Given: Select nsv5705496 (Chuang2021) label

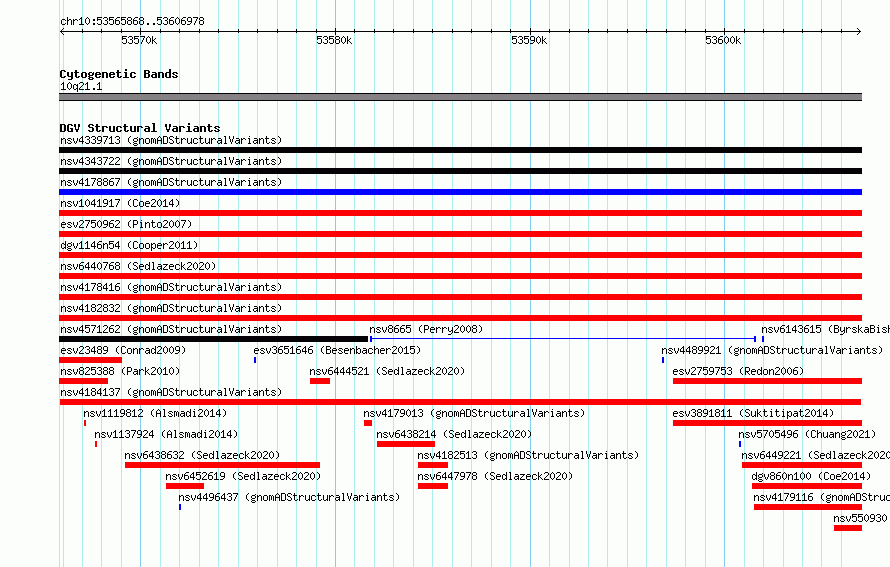Looking at the screenshot, I should [807, 434].
